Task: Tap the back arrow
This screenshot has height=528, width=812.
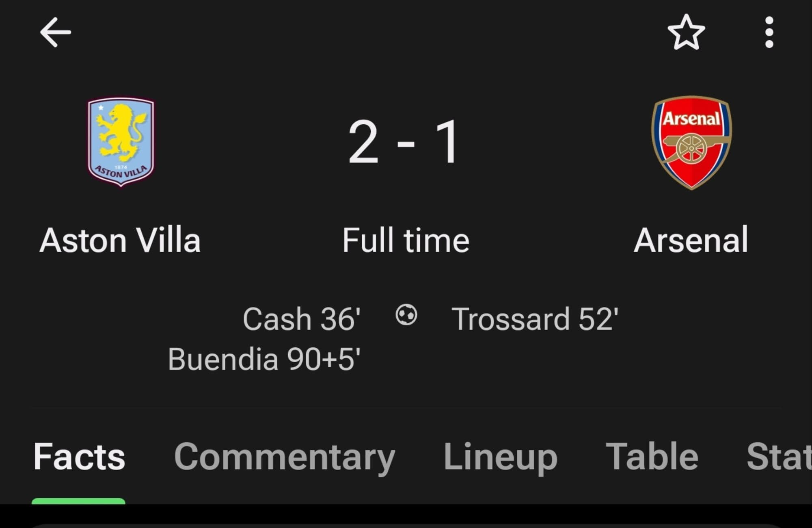Action: (x=56, y=32)
